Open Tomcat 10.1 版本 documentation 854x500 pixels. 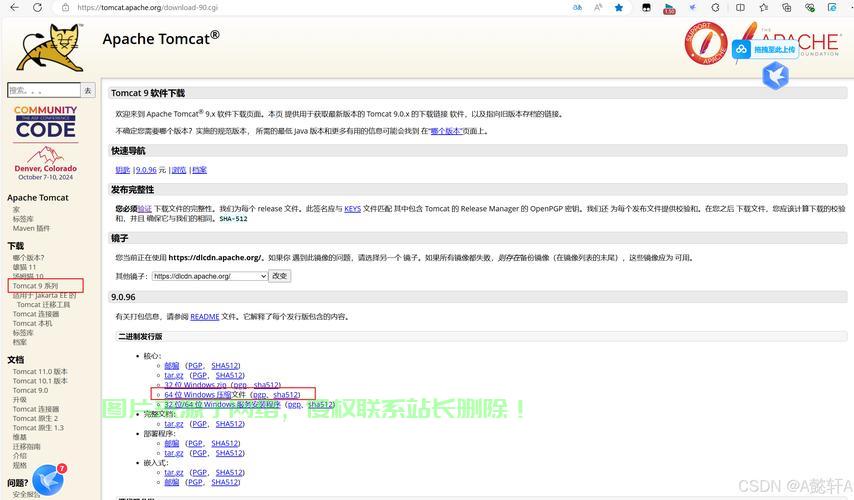point(40,381)
